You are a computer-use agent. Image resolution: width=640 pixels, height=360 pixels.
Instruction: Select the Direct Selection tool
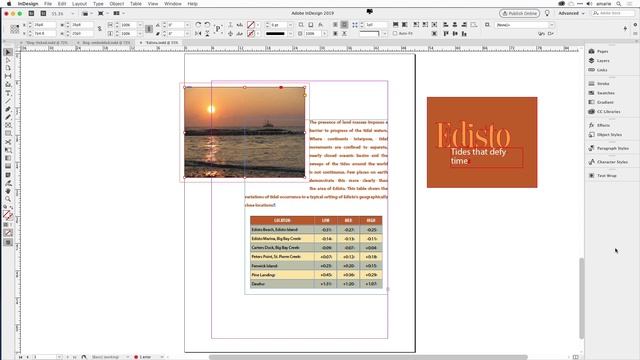pos(8,60)
